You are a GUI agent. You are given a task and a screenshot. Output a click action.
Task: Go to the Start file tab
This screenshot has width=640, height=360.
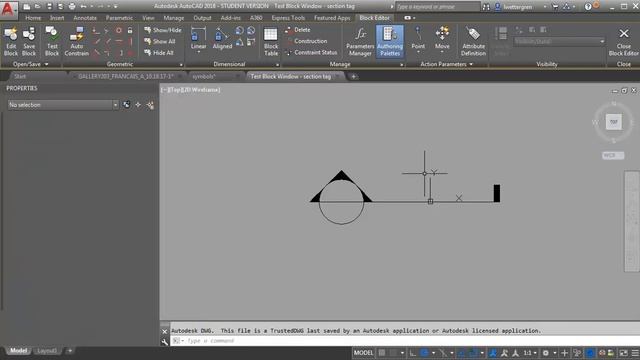[x=20, y=76]
